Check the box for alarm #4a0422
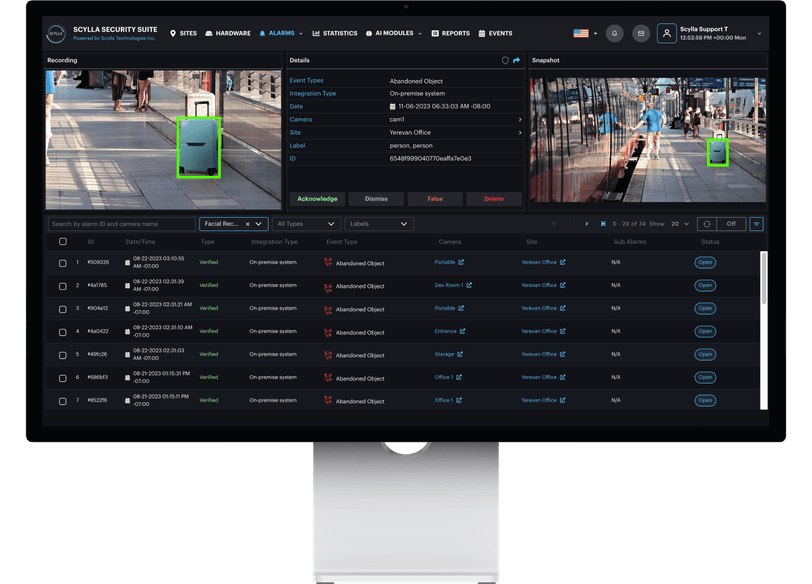Image resolution: width=812 pixels, height=584 pixels. 63,332
